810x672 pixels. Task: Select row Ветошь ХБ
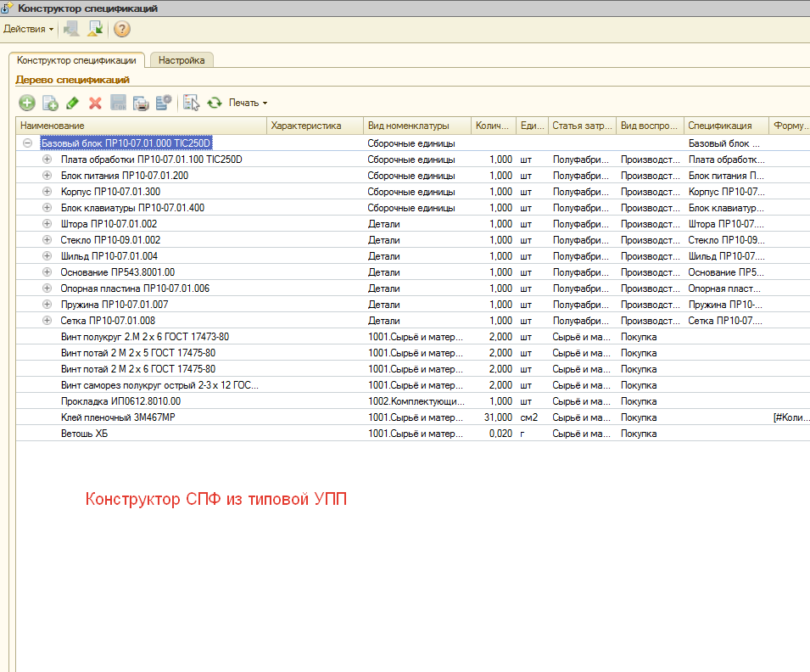(413, 434)
